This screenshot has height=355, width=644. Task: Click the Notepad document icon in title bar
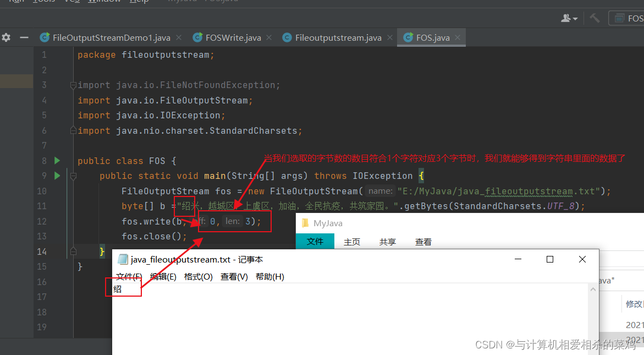(123, 259)
